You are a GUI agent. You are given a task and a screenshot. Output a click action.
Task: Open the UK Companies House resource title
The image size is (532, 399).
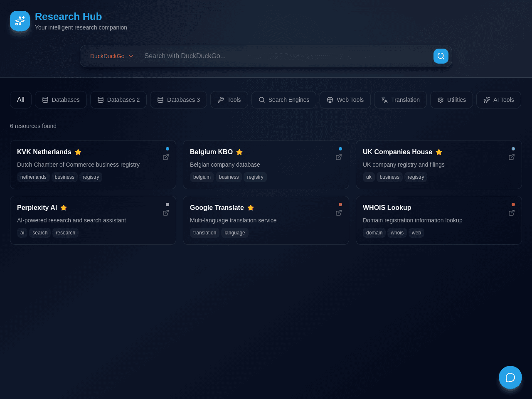click(x=397, y=152)
